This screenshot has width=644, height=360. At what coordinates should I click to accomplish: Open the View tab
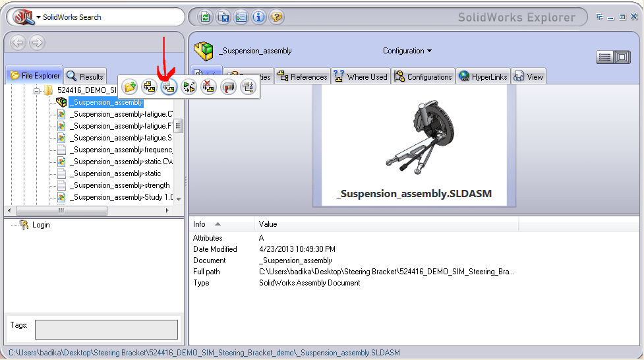[x=529, y=76]
